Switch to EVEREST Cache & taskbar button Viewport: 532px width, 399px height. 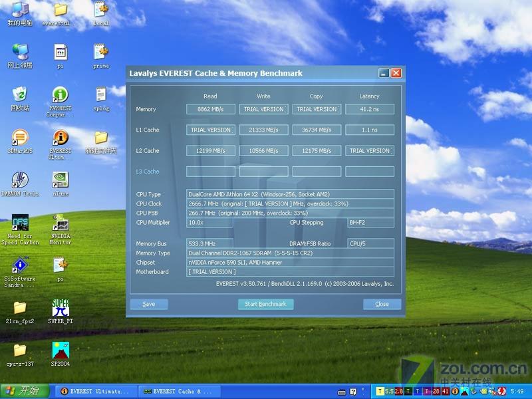coord(179,391)
